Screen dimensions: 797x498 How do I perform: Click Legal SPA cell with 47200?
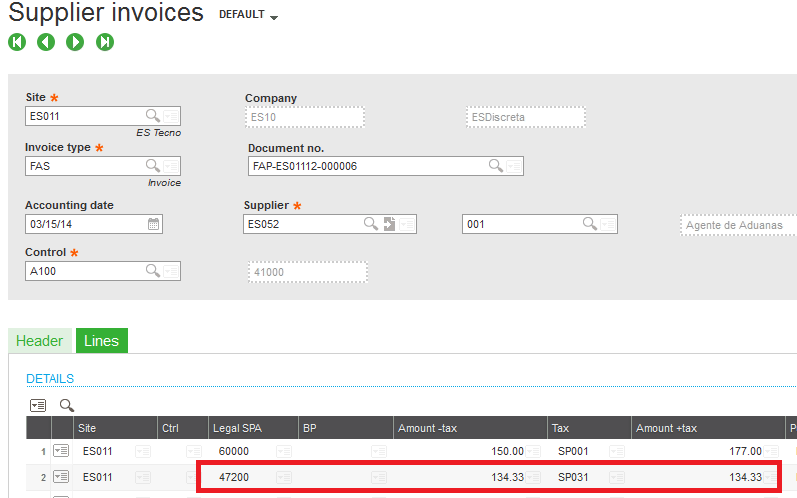(234, 477)
